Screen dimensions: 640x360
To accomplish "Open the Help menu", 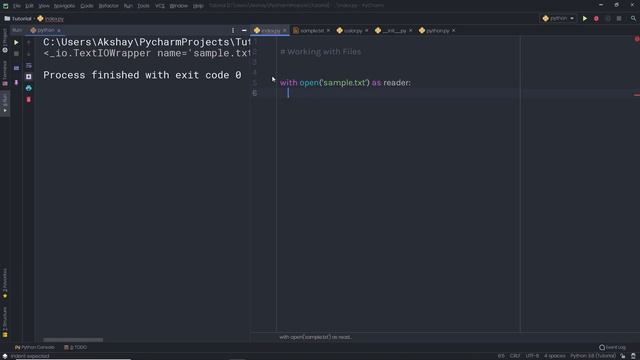I will coord(198,6).
